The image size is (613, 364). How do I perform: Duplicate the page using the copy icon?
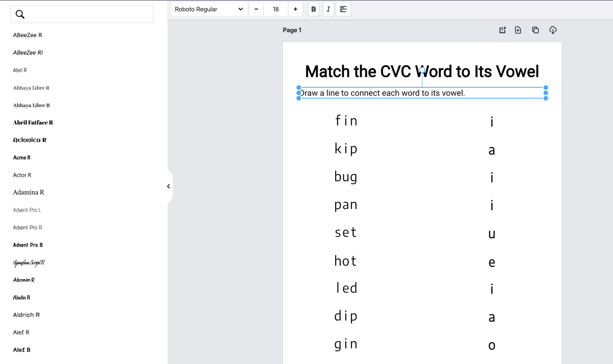(535, 30)
